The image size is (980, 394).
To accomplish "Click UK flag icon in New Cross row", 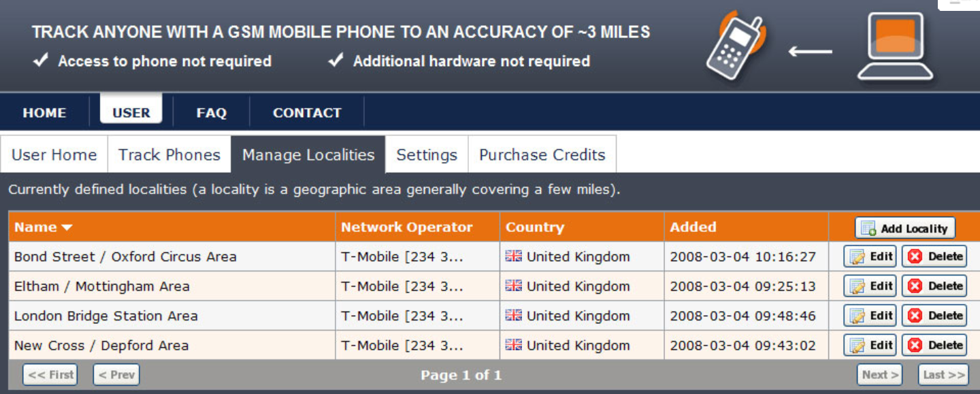I will [513, 345].
